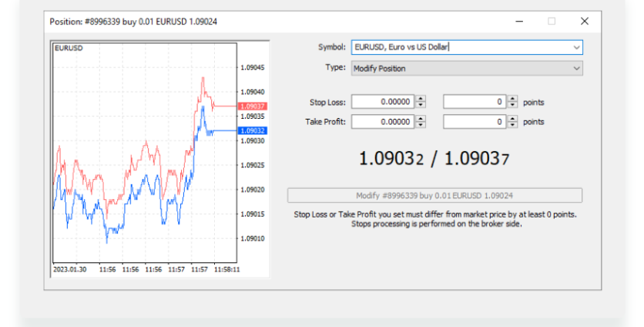The image size is (644, 327).
Task: Click the Stop Loss price input field
Action: (x=382, y=102)
